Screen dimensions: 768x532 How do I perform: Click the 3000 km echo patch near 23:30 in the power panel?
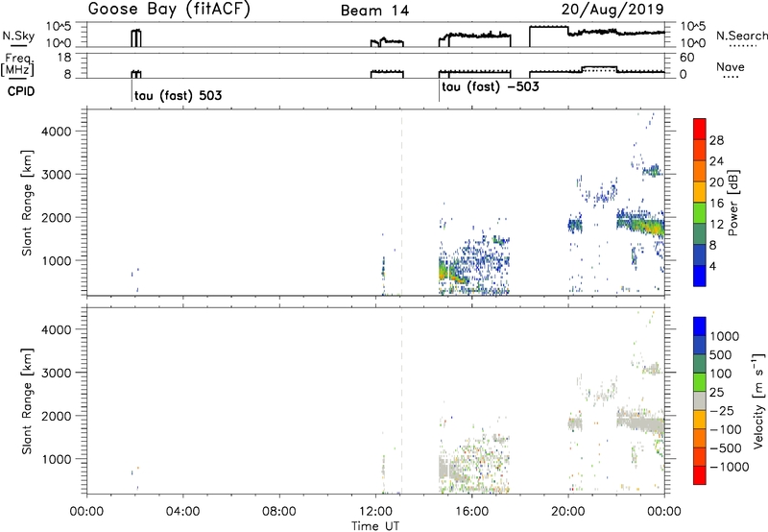click(652, 171)
